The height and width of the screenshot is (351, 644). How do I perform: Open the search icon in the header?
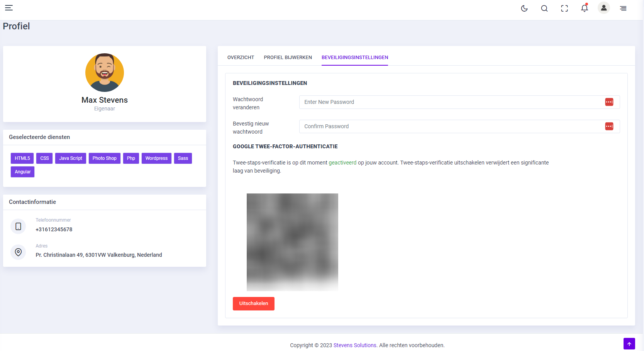click(x=544, y=8)
